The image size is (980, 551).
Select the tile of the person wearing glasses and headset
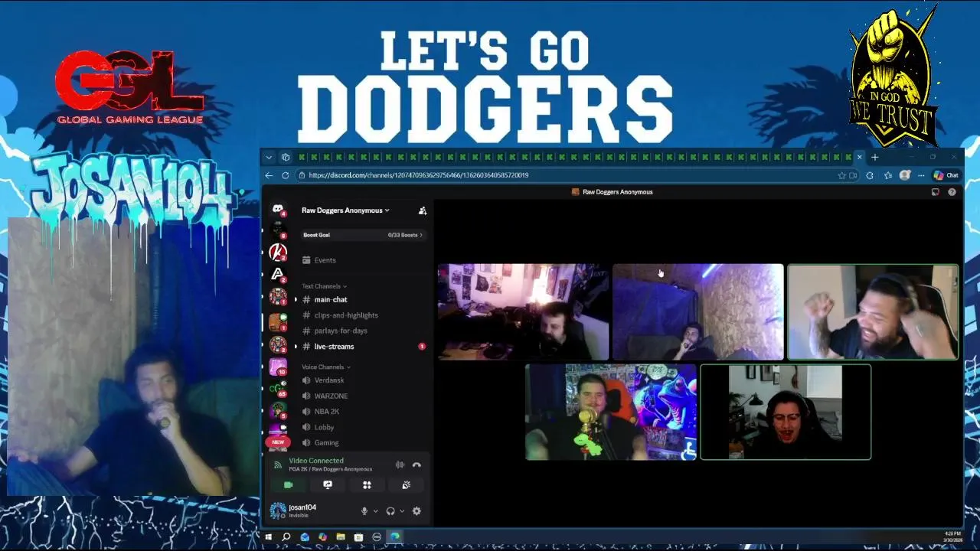click(x=786, y=412)
